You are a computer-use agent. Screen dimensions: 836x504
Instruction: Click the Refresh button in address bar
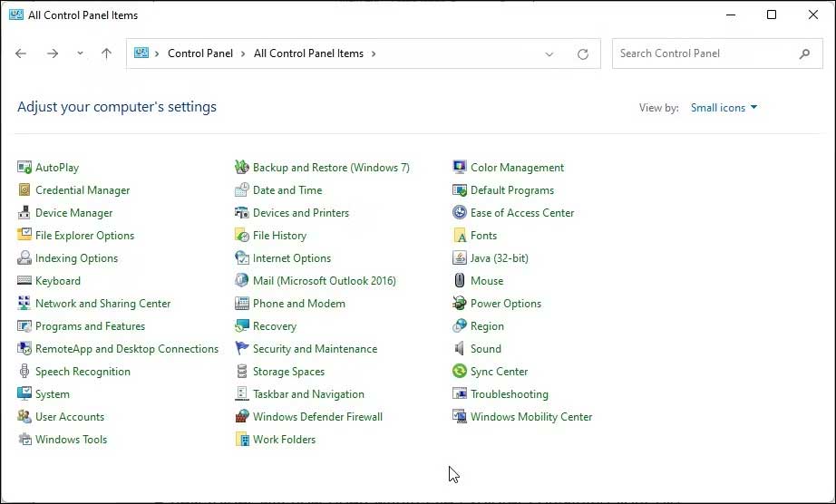583,54
